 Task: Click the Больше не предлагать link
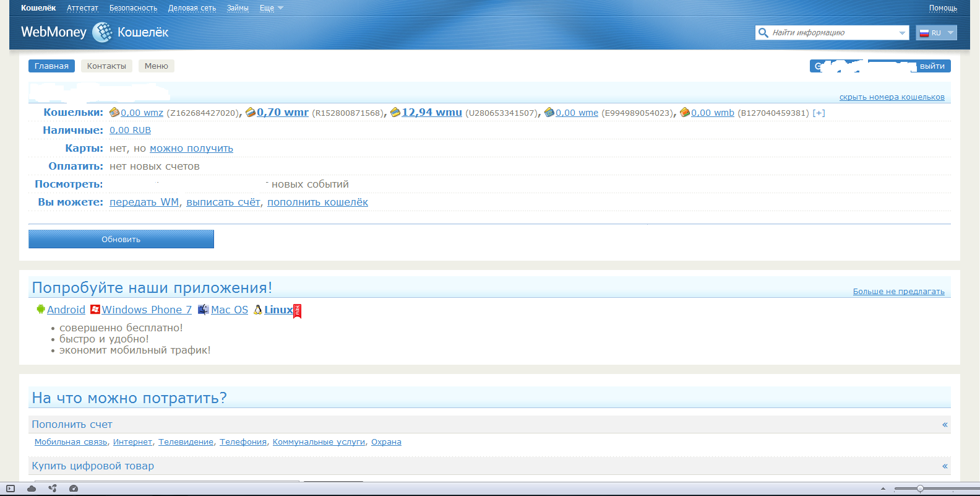[x=898, y=292]
